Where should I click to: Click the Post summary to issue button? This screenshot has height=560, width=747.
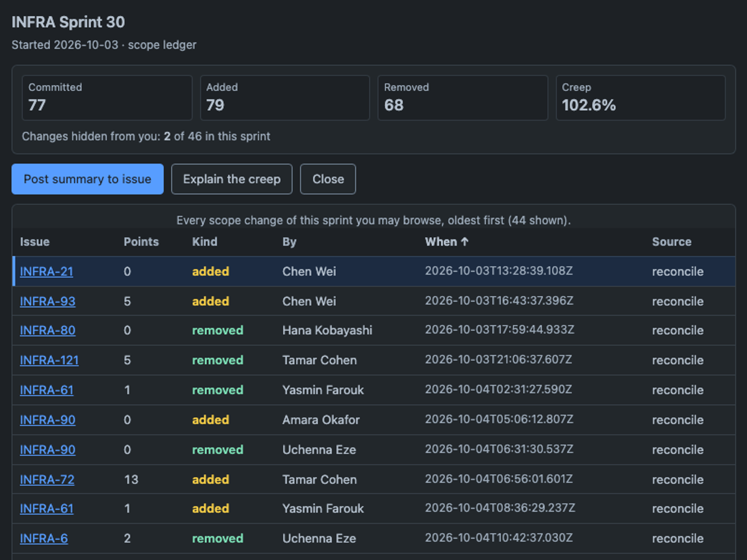(88, 179)
